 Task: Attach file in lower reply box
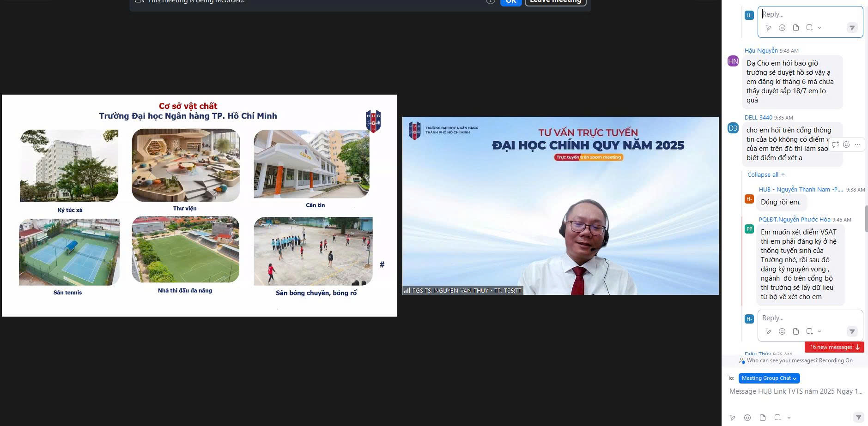(796, 331)
